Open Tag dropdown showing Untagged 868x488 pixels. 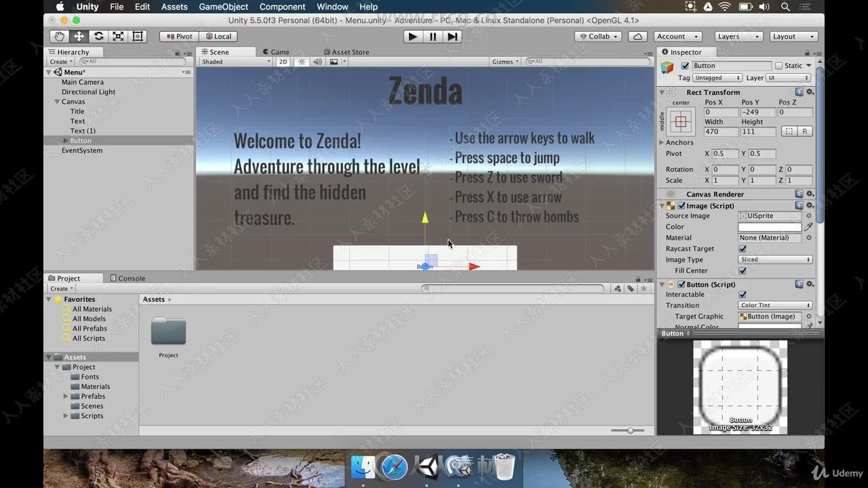pyautogui.click(x=717, y=78)
